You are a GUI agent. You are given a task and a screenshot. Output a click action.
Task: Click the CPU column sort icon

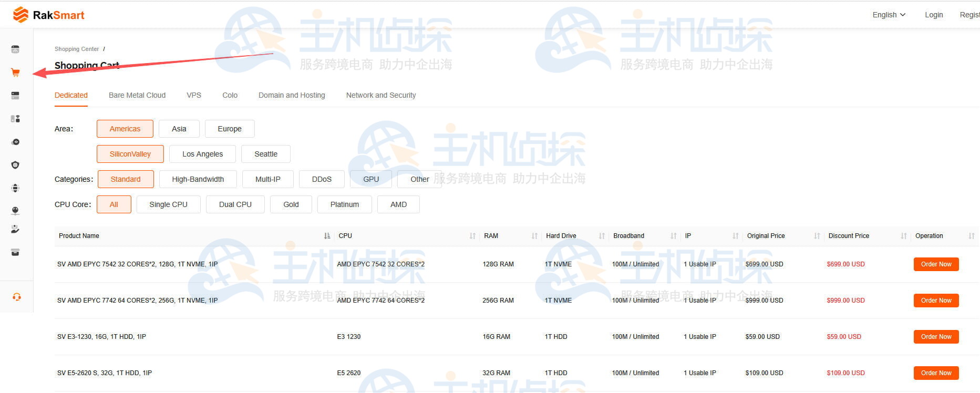tap(472, 236)
